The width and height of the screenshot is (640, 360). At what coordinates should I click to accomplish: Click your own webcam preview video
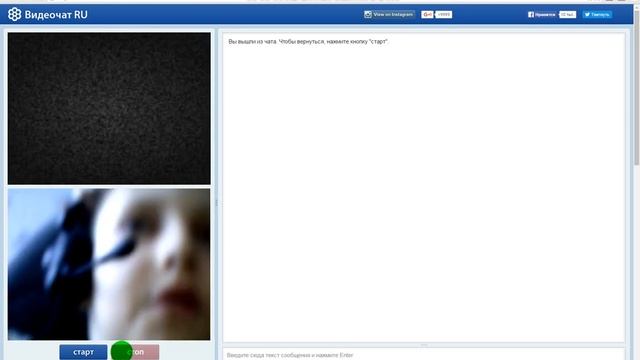[x=109, y=264]
